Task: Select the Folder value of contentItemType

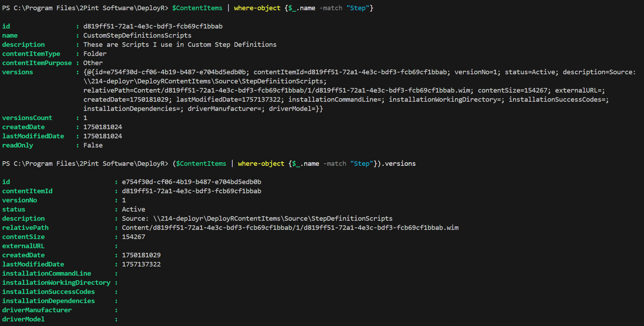Action: coord(95,54)
